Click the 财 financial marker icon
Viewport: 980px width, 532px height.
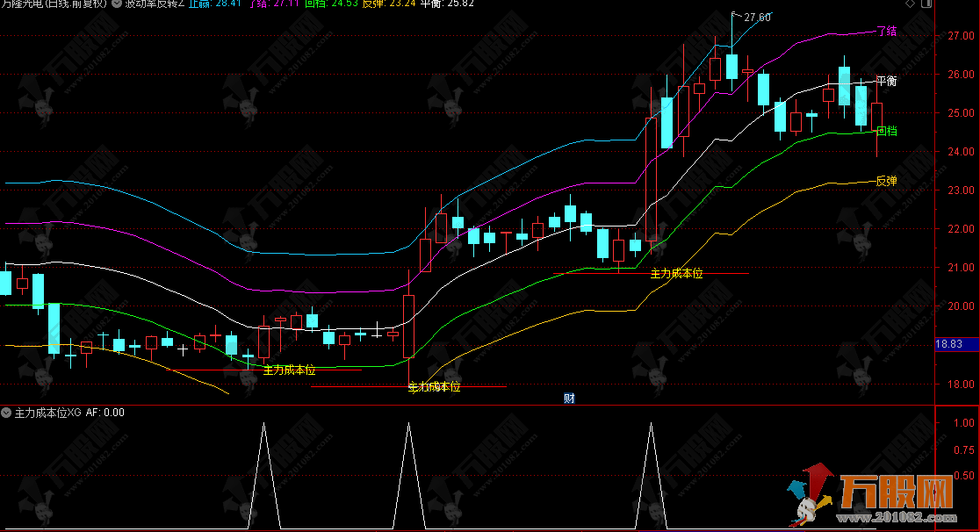569,398
